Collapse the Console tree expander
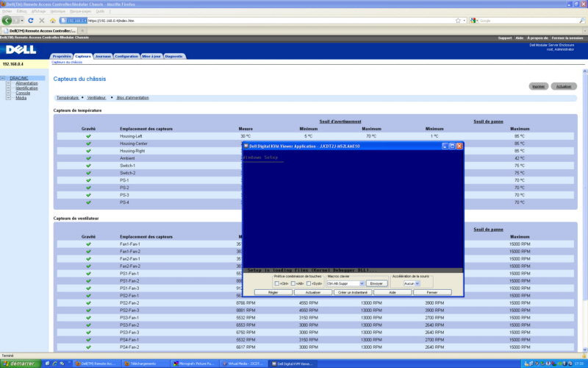This screenshot has height=368, width=588. click(x=8, y=93)
